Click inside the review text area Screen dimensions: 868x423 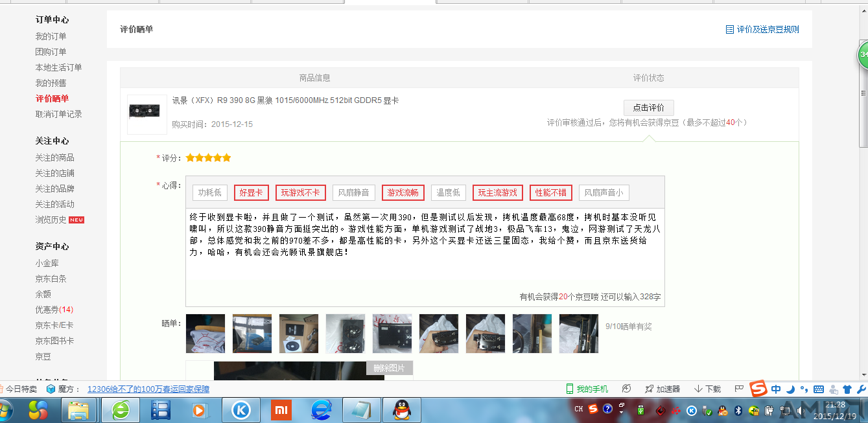tap(425, 257)
